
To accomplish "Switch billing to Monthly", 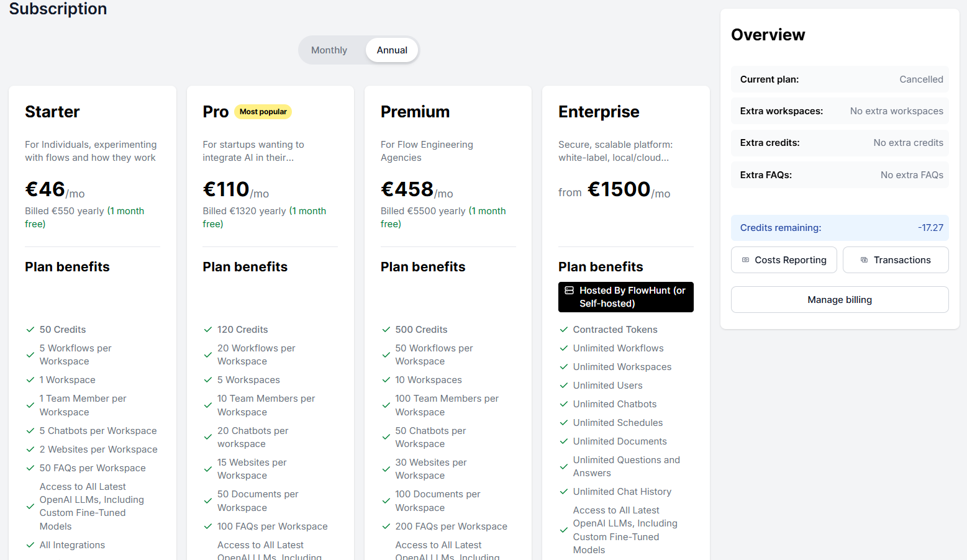I will tap(329, 50).
